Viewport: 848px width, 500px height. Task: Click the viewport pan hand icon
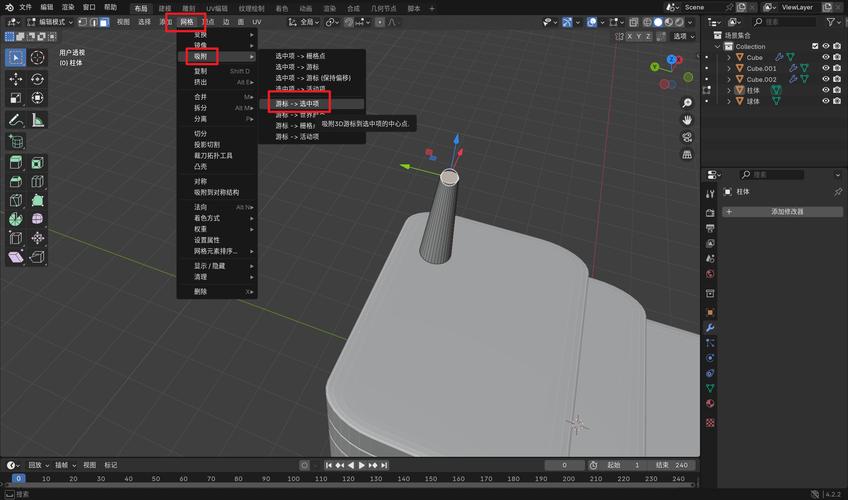[x=687, y=120]
